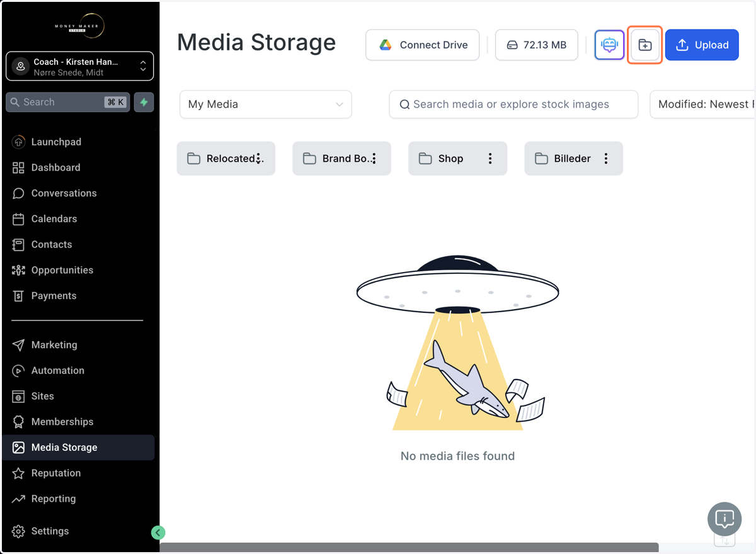
Task: Click the Payments receipt icon
Action: (x=18, y=296)
